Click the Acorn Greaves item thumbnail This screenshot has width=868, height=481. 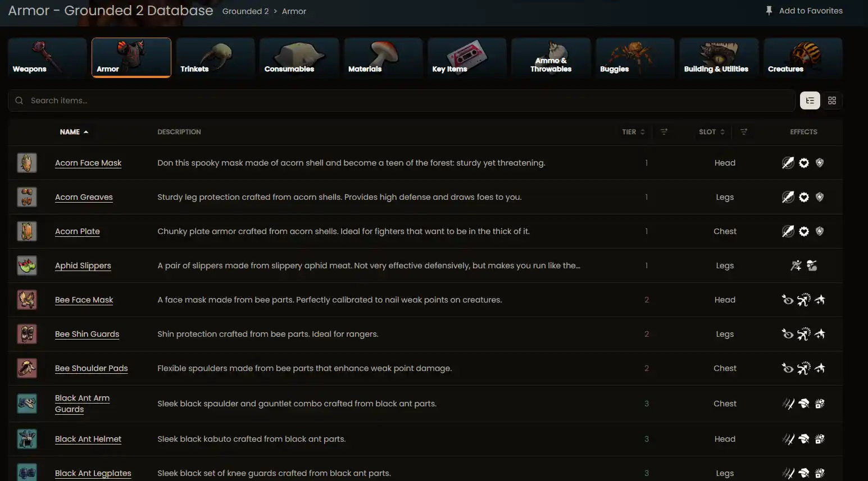pos(27,197)
